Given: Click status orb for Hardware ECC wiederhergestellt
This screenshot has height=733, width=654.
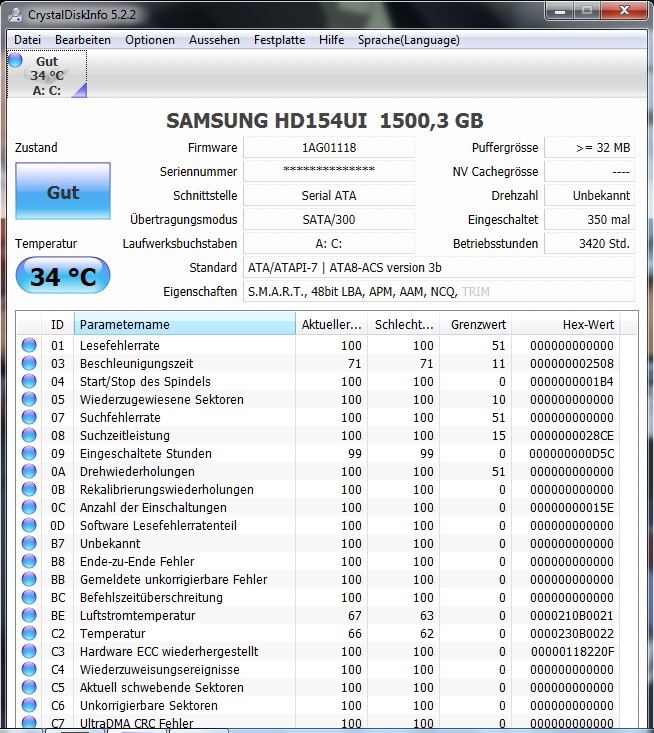Looking at the screenshot, I should point(29,651).
